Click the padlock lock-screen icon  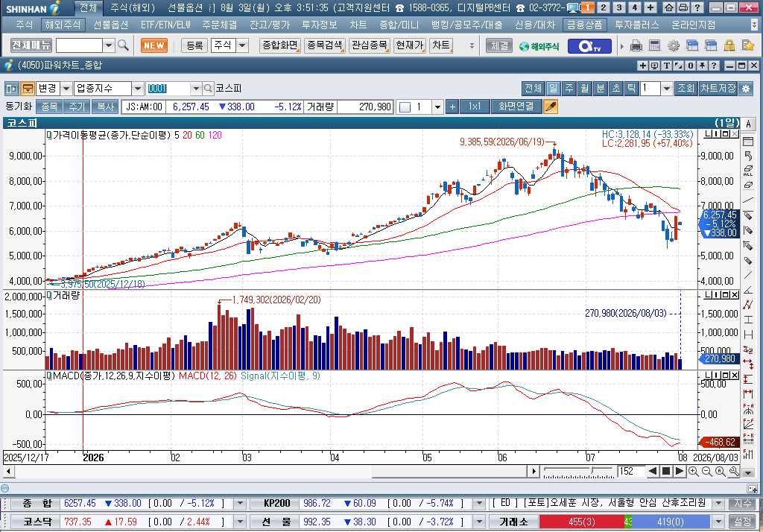click(x=729, y=46)
